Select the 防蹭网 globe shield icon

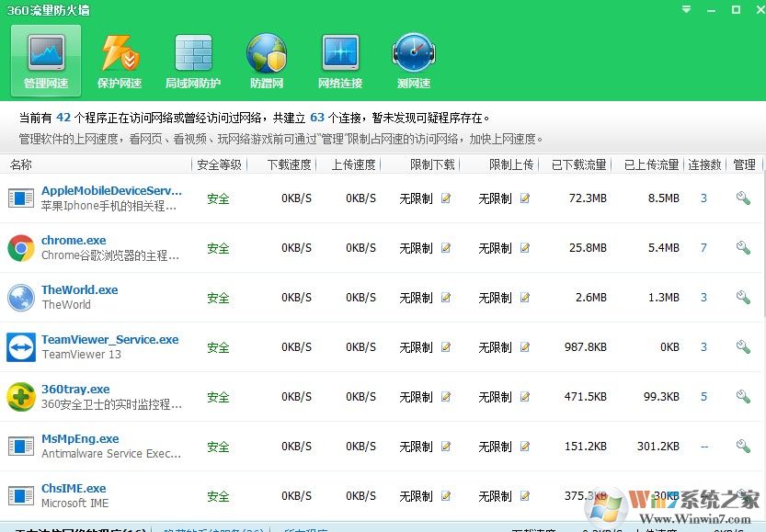pos(267,61)
